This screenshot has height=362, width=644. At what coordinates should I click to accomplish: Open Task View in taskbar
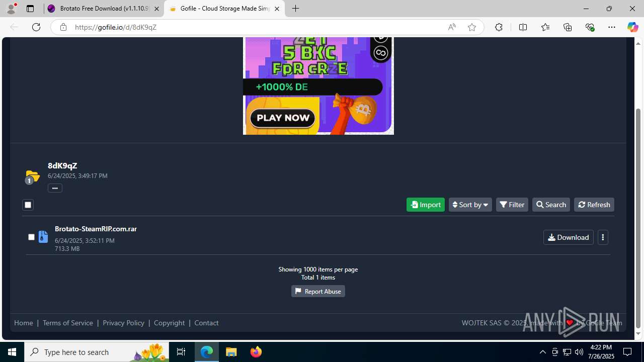pyautogui.click(x=181, y=352)
